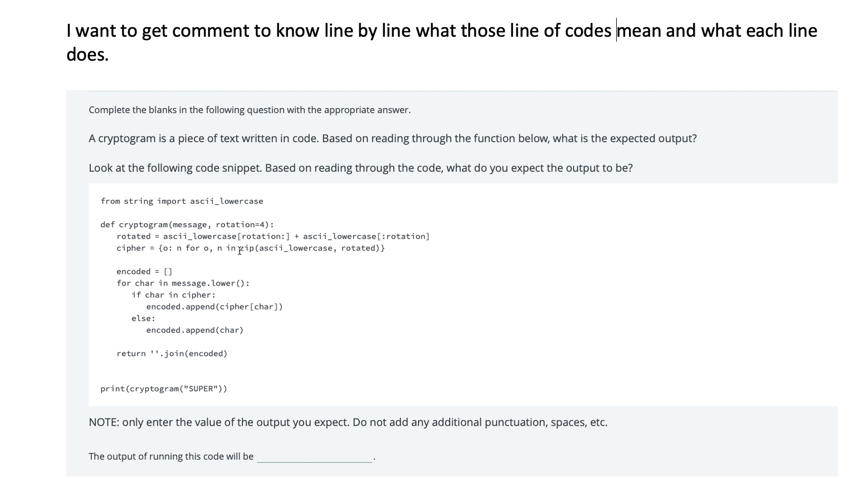The height and width of the screenshot is (477, 868).
Task: Click the 'NOTE: only enter the value' text
Action: (x=348, y=422)
